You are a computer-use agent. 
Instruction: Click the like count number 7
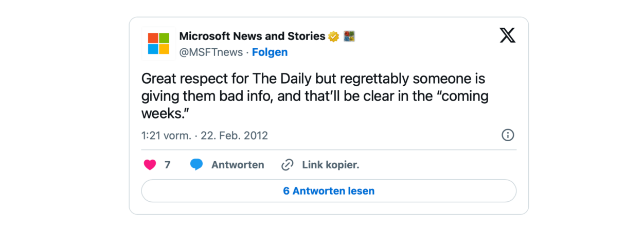click(x=167, y=165)
